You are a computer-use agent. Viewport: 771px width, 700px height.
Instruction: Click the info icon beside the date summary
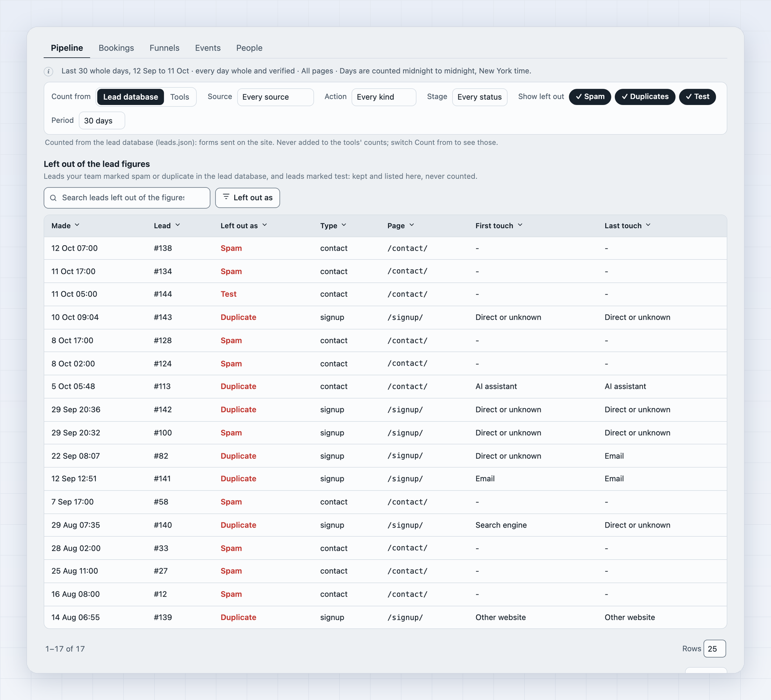pyautogui.click(x=49, y=71)
